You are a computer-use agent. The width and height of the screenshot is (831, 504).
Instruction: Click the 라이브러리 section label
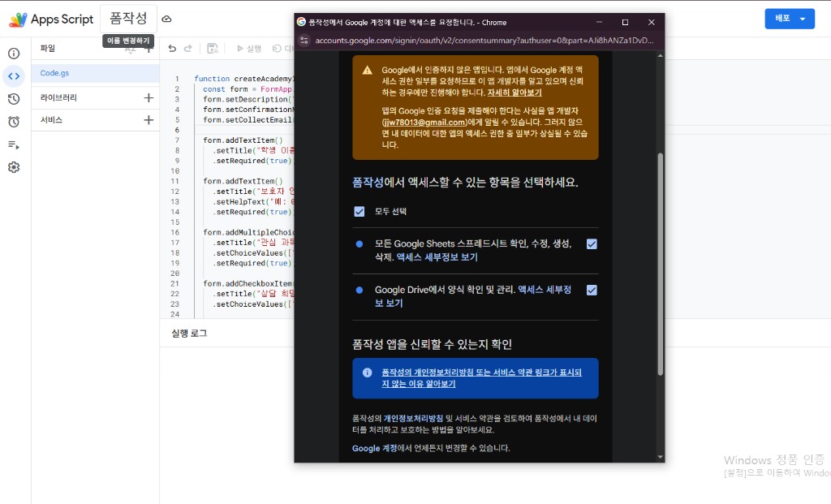[58, 97]
